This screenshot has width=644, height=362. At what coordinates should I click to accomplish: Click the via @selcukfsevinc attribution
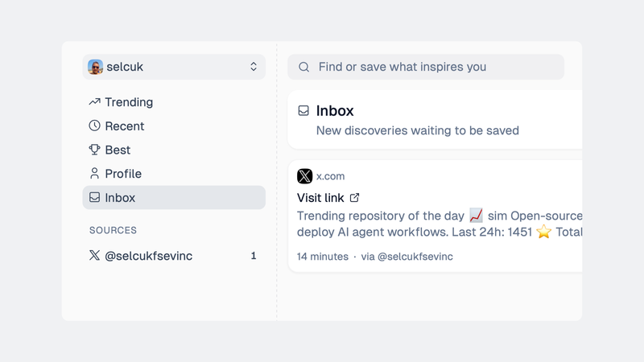pyautogui.click(x=407, y=257)
